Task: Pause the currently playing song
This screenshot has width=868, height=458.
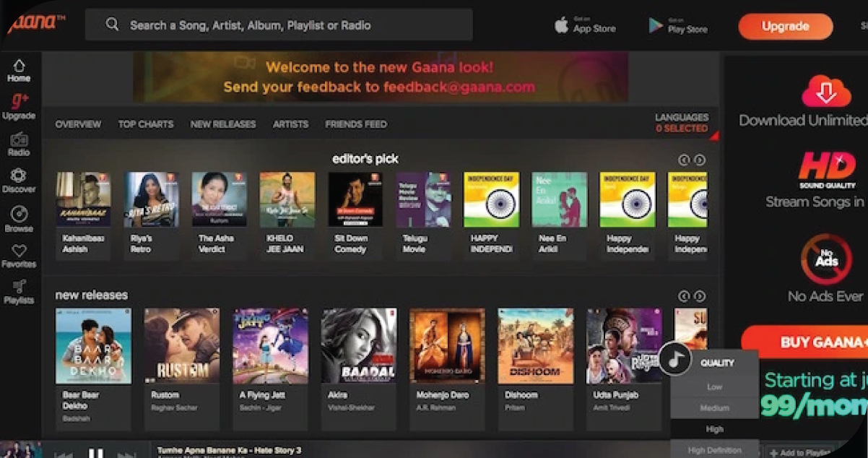Action: (96, 452)
